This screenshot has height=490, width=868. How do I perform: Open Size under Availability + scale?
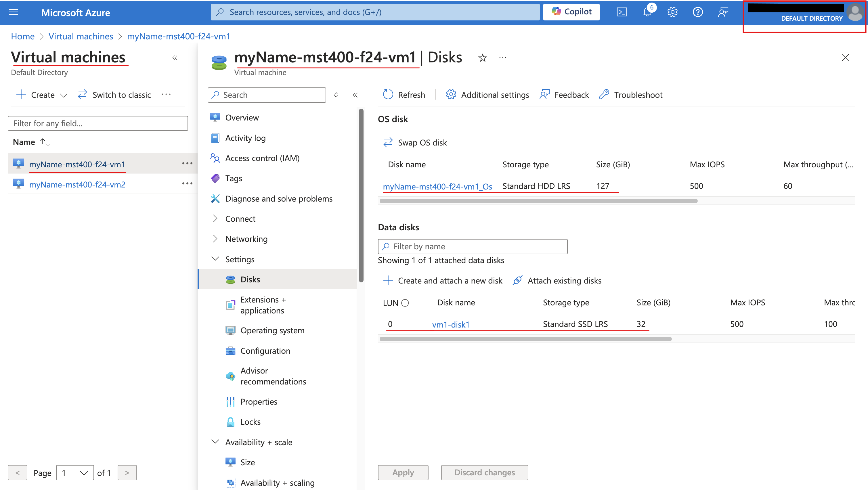pos(247,462)
